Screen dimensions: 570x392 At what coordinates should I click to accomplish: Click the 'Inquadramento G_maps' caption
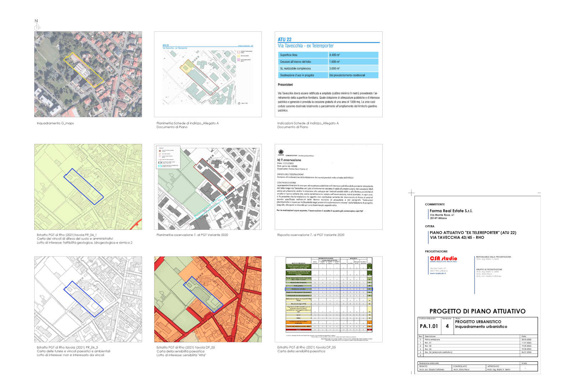click(x=55, y=123)
